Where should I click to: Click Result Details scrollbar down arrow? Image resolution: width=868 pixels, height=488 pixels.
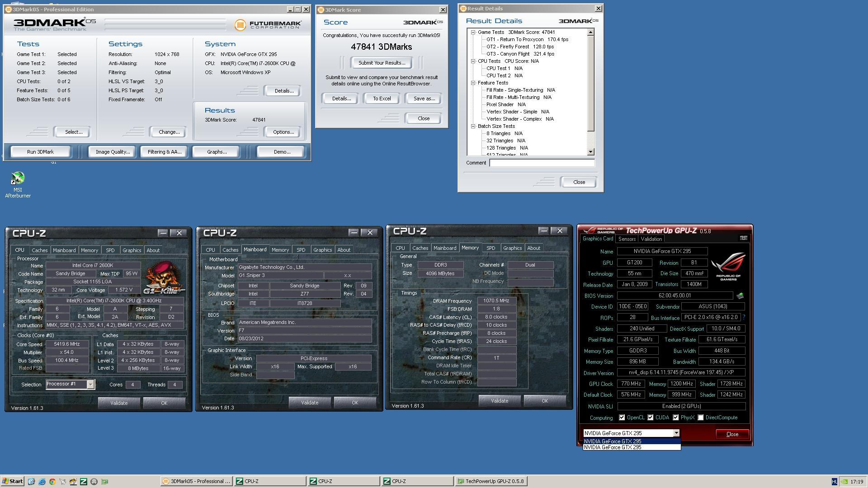590,152
